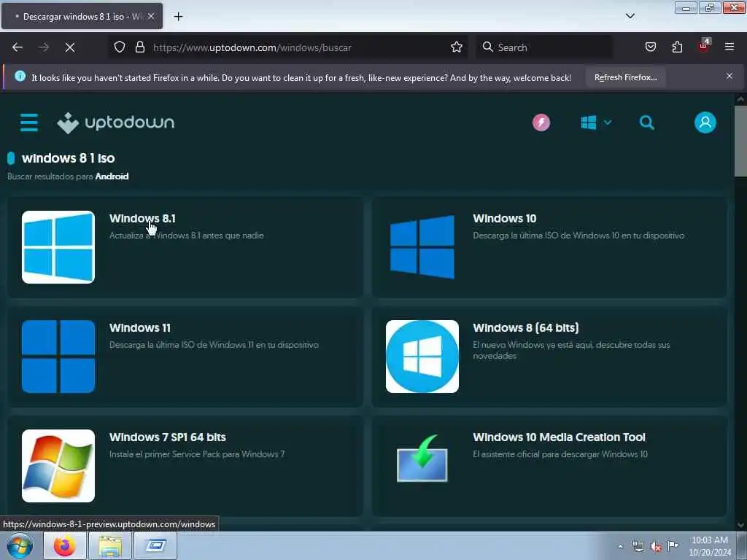Dismiss the Firefox notification bar
Image resolution: width=747 pixels, height=560 pixels.
click(729, 76)
